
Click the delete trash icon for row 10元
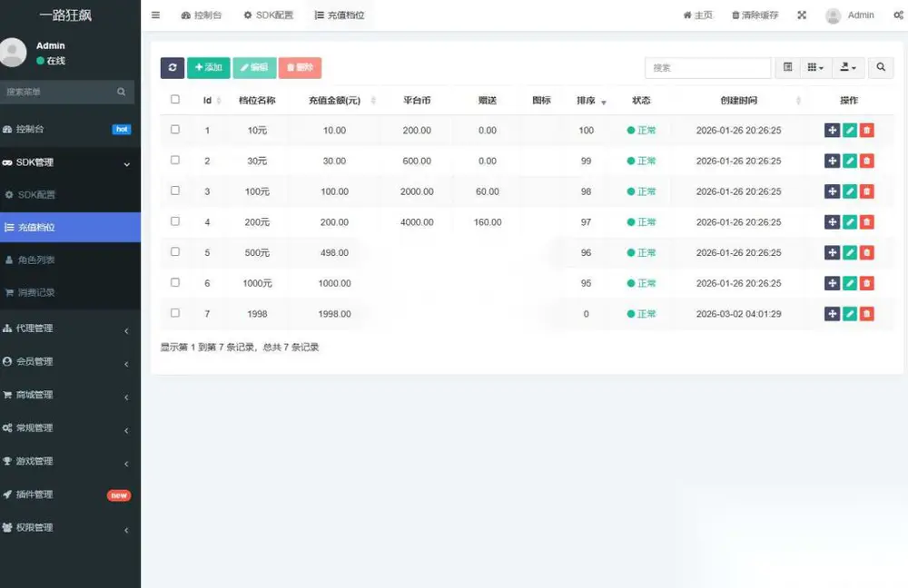coord(867,131)
